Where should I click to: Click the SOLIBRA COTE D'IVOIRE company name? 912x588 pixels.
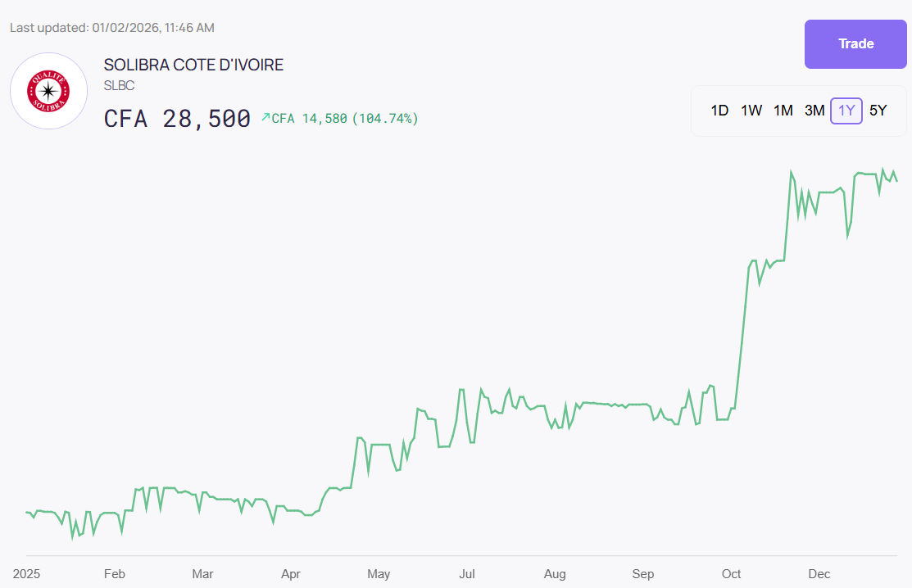coord(193,66)
